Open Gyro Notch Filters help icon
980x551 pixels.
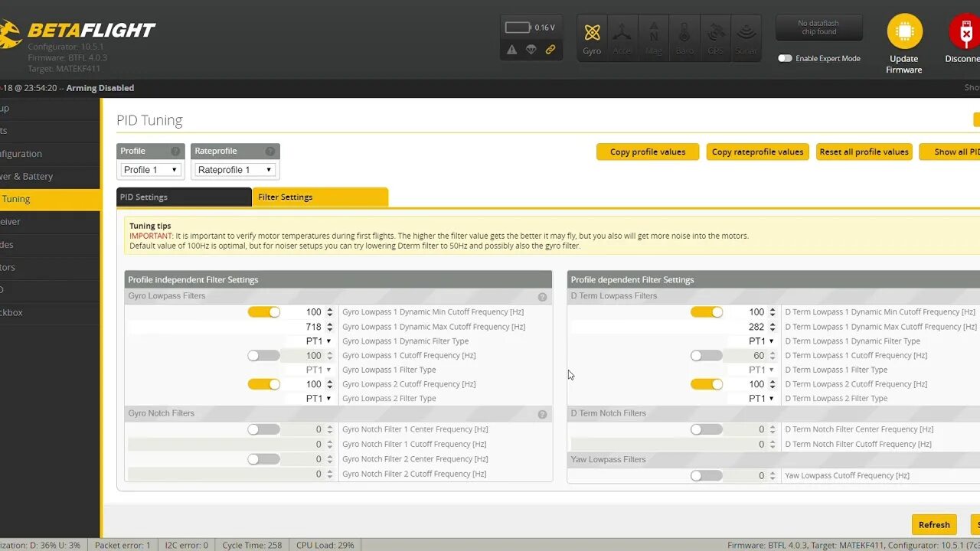coord(542,414)
